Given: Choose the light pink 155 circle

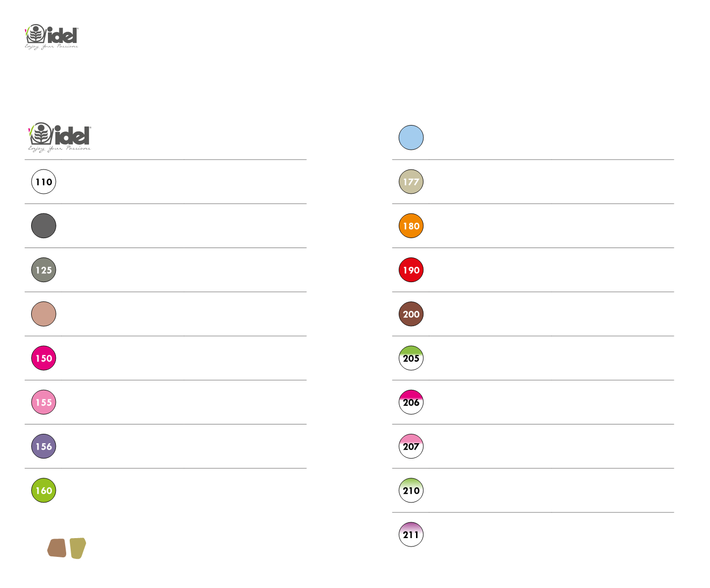Looking at the screenshot, I should pyautogui.click(x=43, y=402).
